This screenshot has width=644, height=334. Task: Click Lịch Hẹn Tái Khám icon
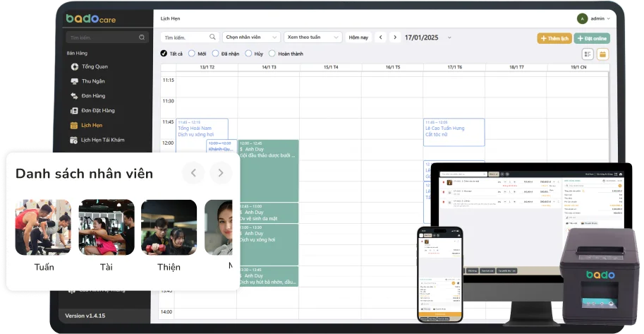pos(73,141)
